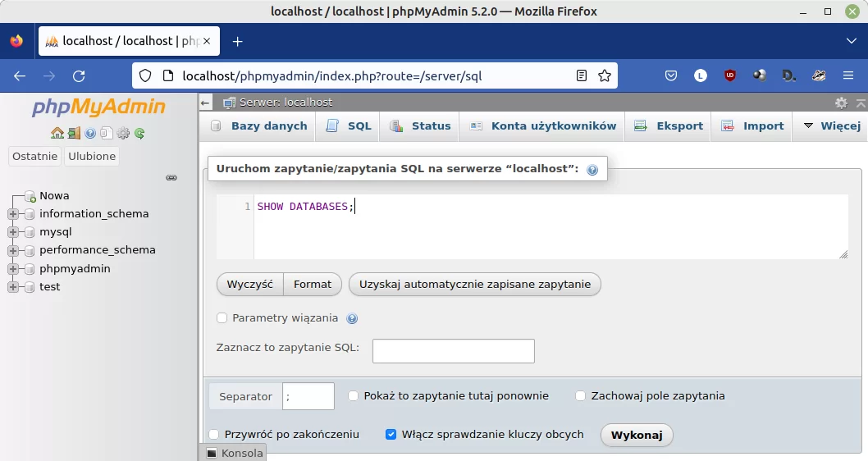Click the link chain icon in navigation panel
Image resolution: width=868 pixels, height=461 pixels.
(x=171, y=178)
